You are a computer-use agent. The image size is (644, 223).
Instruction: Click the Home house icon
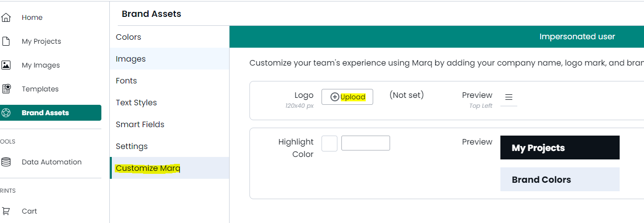click(x=6, y=18)
